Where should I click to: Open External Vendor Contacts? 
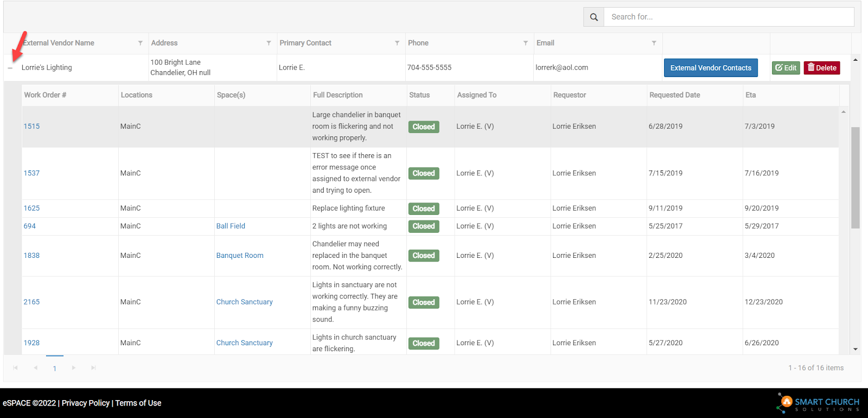coord(711,68)
